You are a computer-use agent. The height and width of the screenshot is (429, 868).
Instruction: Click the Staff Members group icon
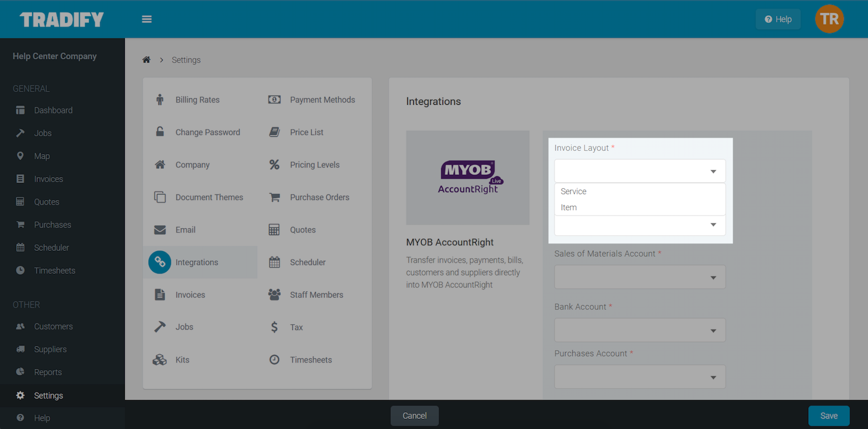point(274,295)
